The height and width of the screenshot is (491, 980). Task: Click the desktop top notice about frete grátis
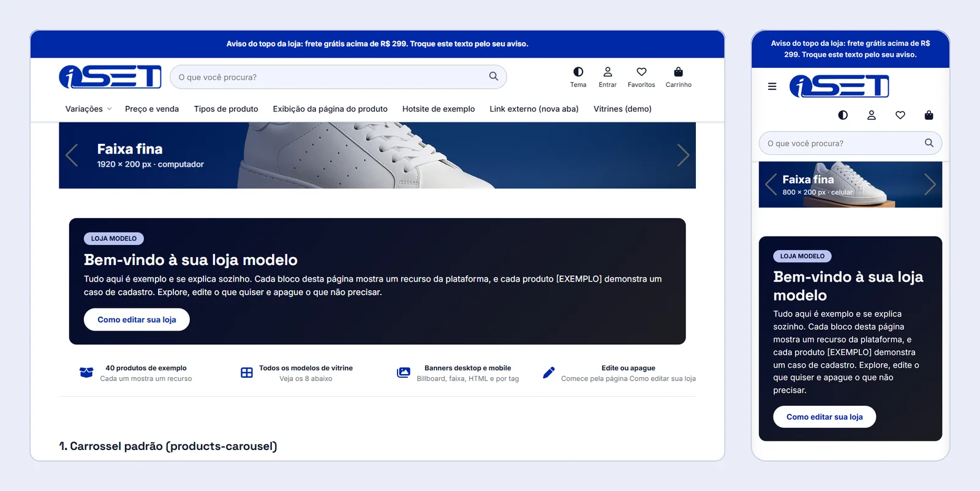(x=377, y=44)
